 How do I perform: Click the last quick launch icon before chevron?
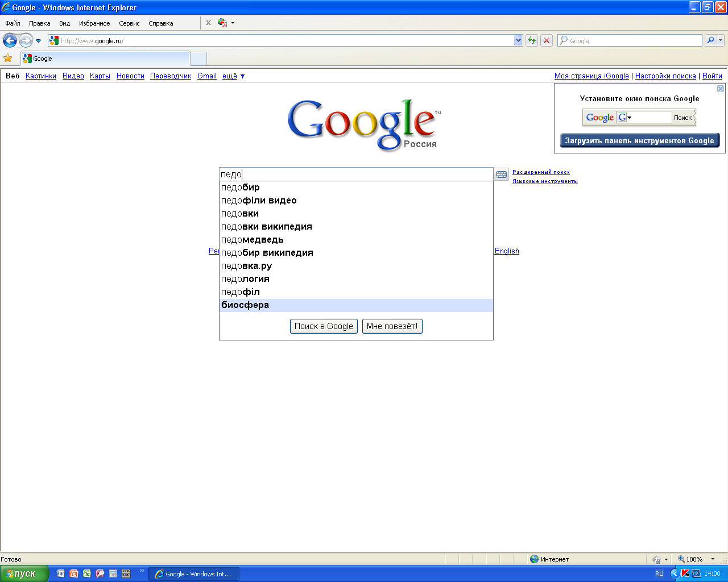click(126, 573)
